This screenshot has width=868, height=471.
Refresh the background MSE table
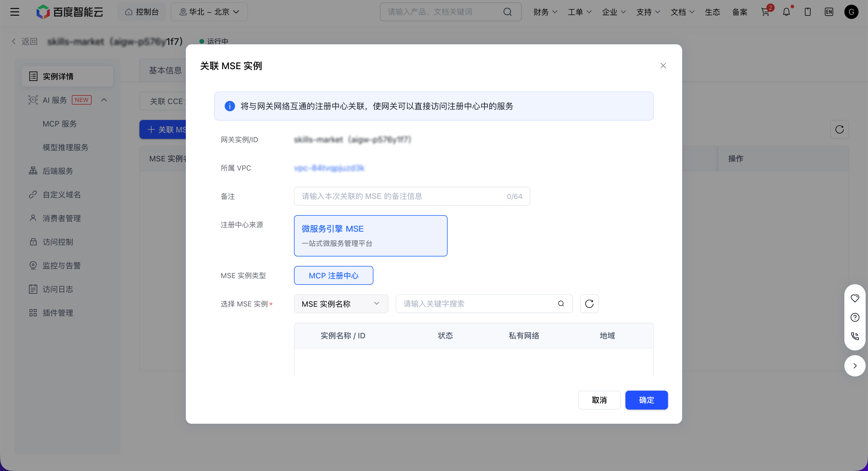point(839,129)
